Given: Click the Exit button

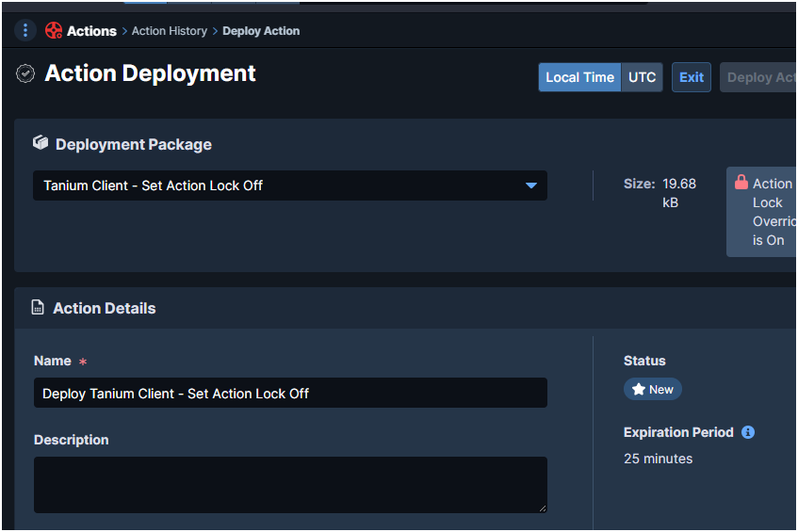Looking at the screenshot, I should point(692,77).
